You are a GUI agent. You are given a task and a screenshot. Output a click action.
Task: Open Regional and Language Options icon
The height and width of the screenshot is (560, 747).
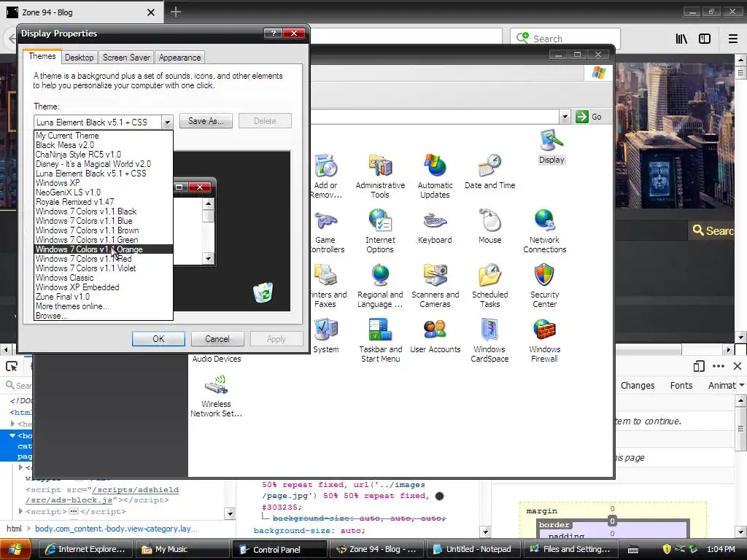(380, 286)
